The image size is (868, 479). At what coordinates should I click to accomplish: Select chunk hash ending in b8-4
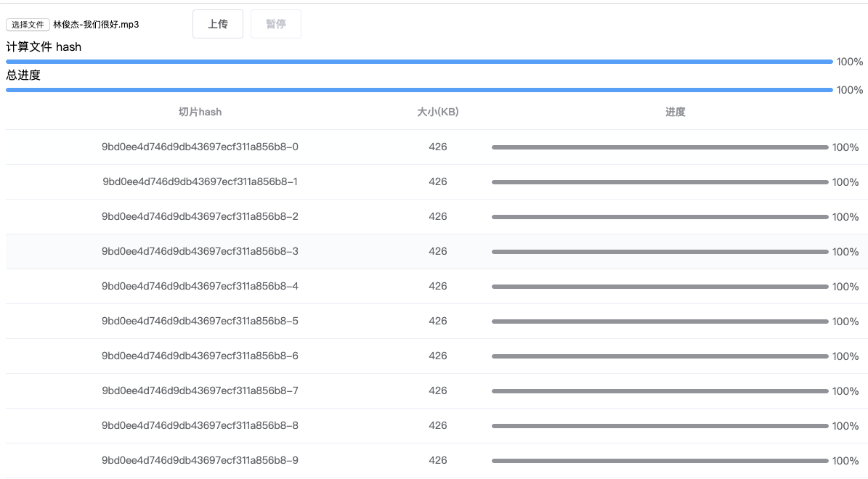coord(200,286)
